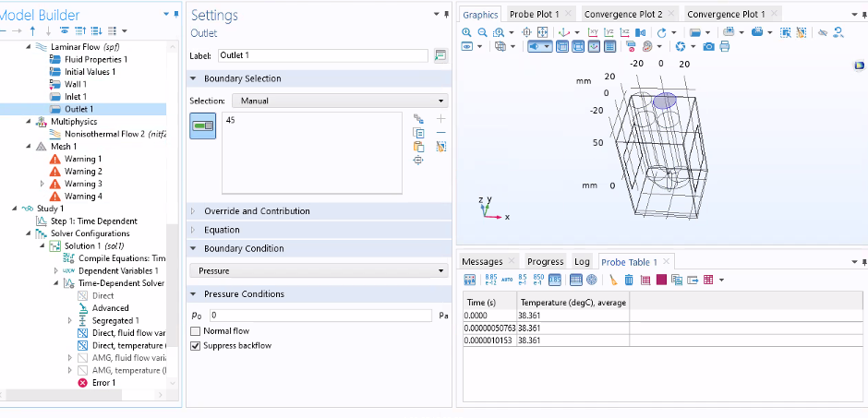This screenshot has height=418, width=868.
Task: Open the Boundary Condition Pressure dropdown
Action: tap(318, 270)
